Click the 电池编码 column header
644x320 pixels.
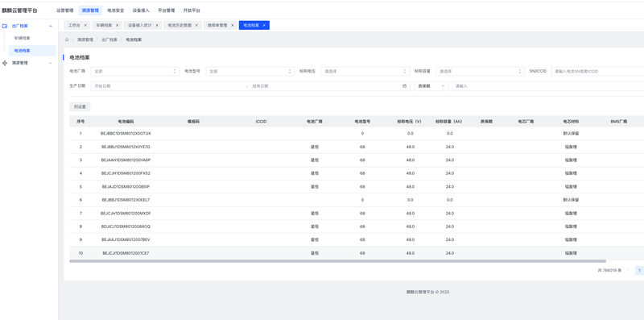126,122
